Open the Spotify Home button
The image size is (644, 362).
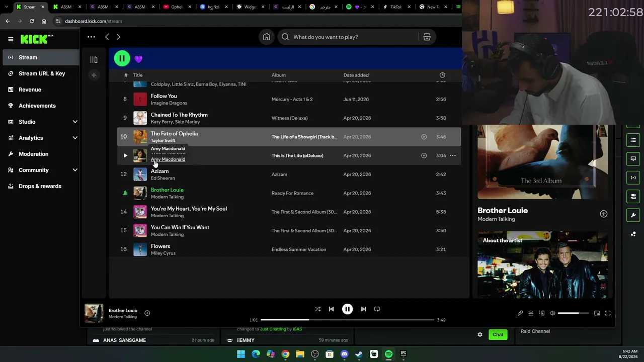coord(267,37)
